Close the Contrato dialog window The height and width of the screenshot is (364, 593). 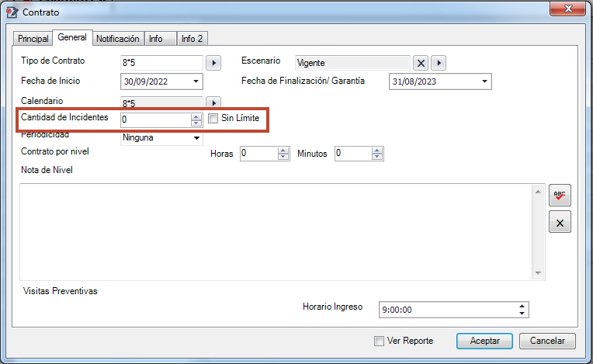point(567,9)
